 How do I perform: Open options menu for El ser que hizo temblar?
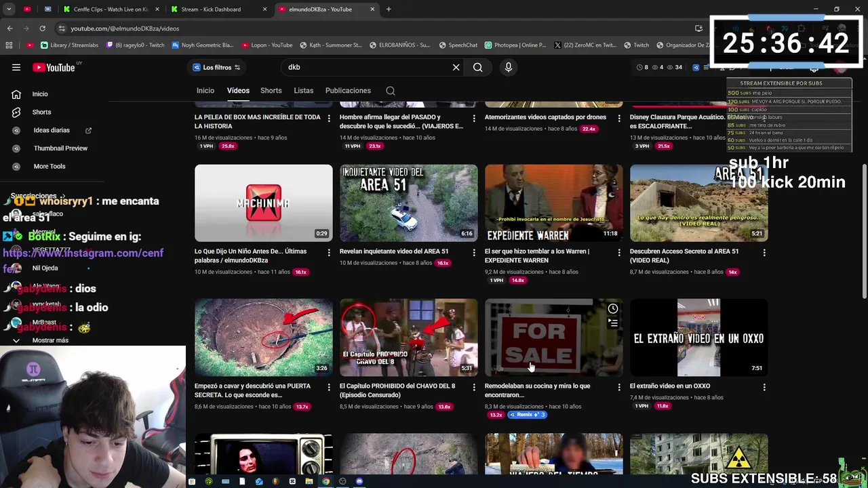tap(619, 252)
